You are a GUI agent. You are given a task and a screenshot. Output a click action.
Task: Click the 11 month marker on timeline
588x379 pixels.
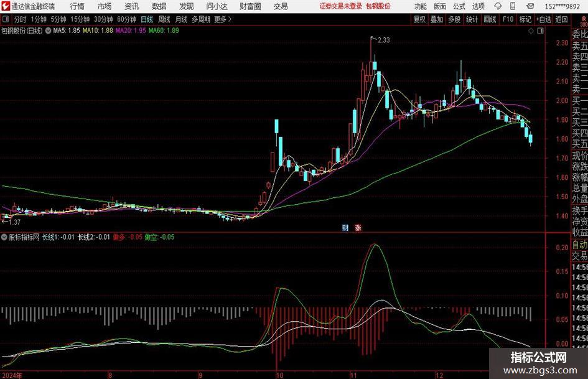pyautogui.click(x=353, y=375)
